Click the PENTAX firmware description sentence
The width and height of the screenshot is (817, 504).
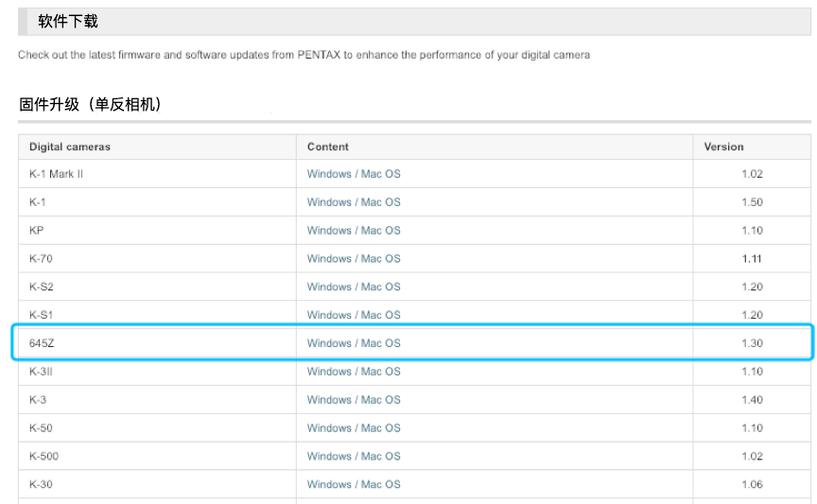pyautogui.click(x=304, y=55)
